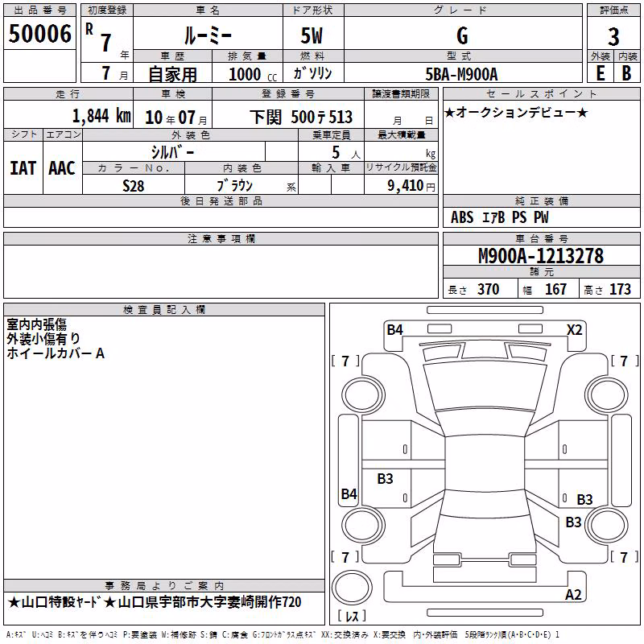Select the A2 damage mark on the diagram
The width and height of the screenshot is (644, 644).
point(573,594)
